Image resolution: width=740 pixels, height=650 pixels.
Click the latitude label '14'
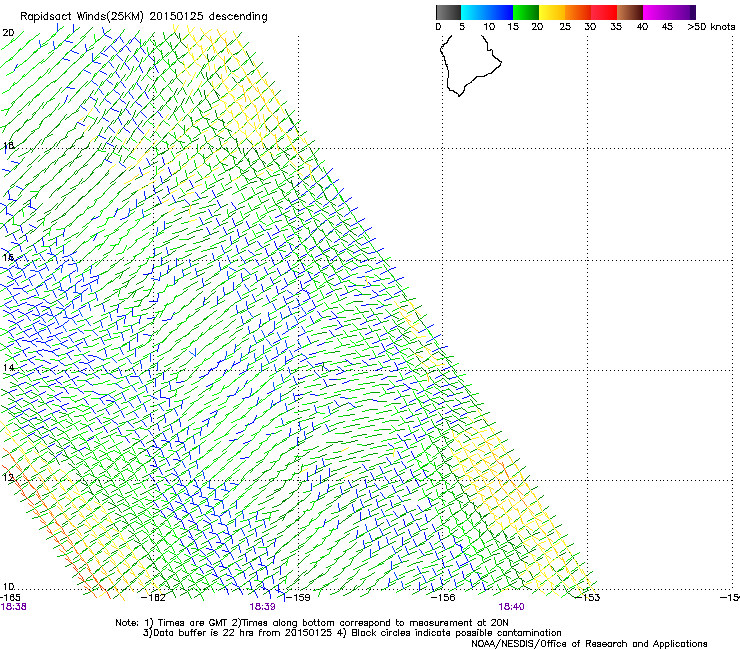pyautogui.click(x=8, y=367)
